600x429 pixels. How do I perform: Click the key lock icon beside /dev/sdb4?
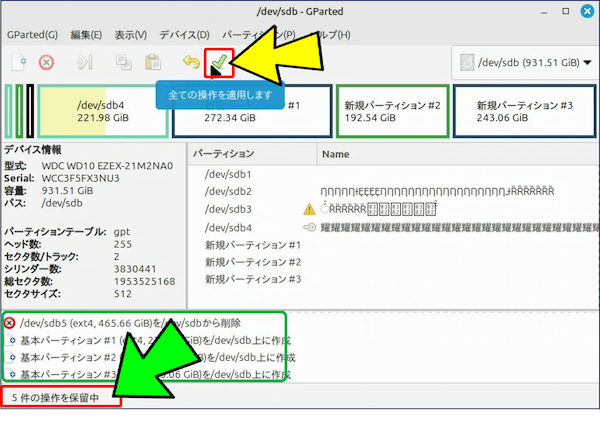[309, 227]
